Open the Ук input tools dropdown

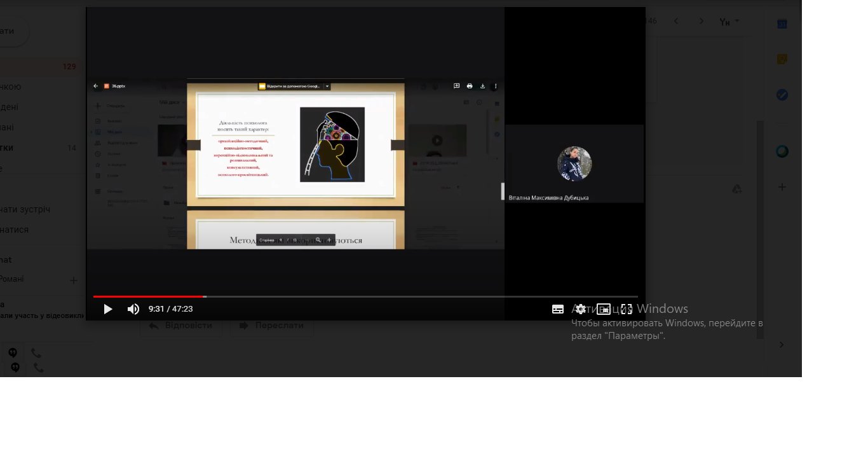click(x=729, y=22)
